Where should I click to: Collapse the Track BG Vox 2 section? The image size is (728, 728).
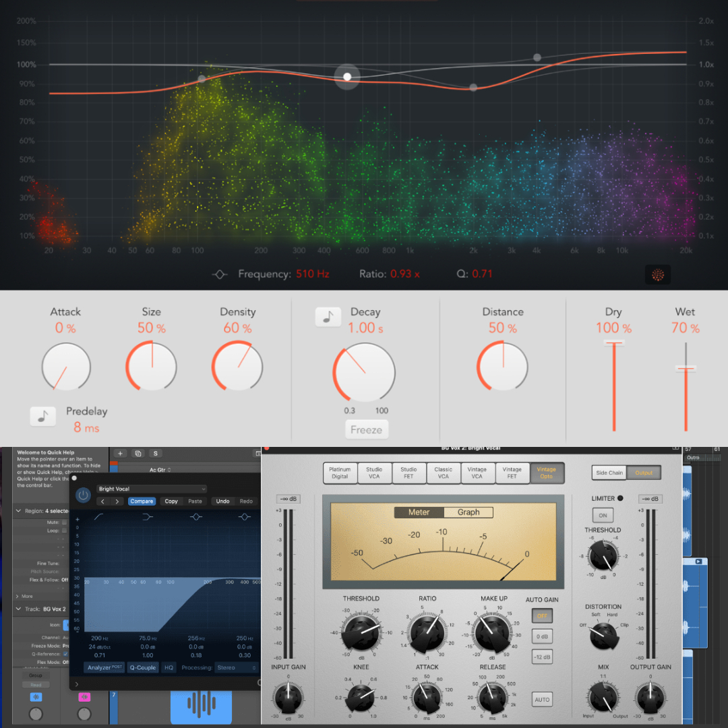tap(18, 609)
